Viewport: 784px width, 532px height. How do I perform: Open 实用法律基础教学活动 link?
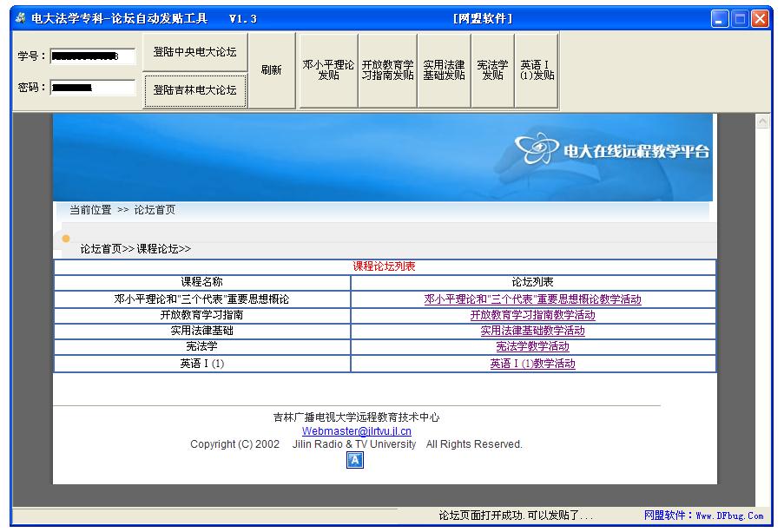(x=532, y=331)
